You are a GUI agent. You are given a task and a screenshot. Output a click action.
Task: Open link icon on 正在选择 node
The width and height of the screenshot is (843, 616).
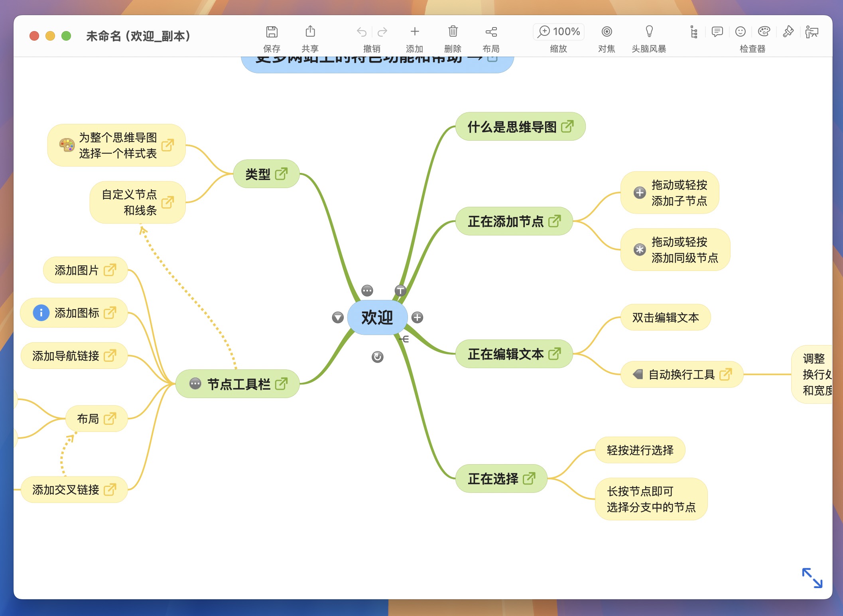529,478
